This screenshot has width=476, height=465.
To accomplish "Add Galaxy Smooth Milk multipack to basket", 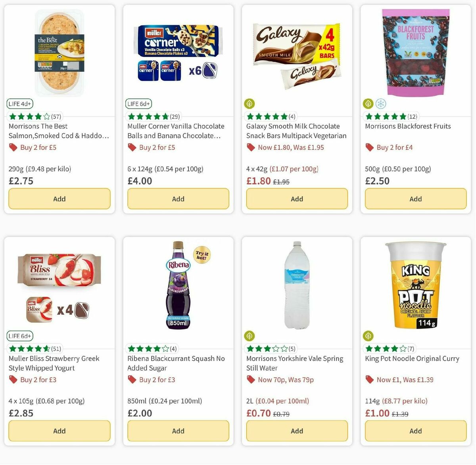I will pos(297,199).
